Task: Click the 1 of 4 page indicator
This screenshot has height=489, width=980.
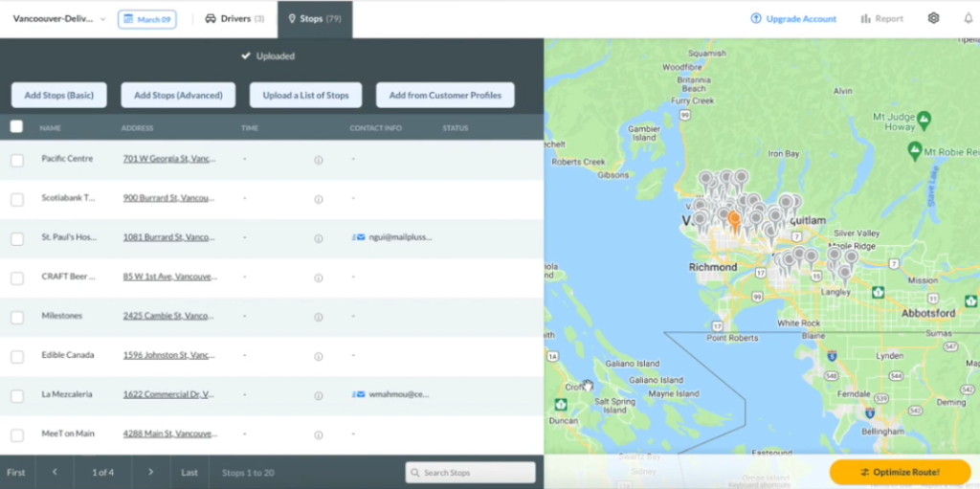Action: [103, 472]
